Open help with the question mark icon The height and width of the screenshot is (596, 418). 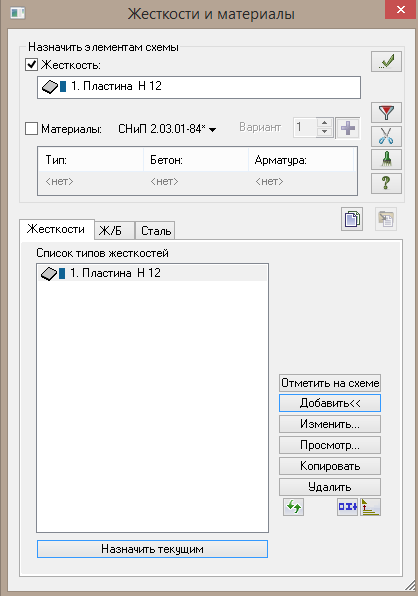[x=386, y=183]
